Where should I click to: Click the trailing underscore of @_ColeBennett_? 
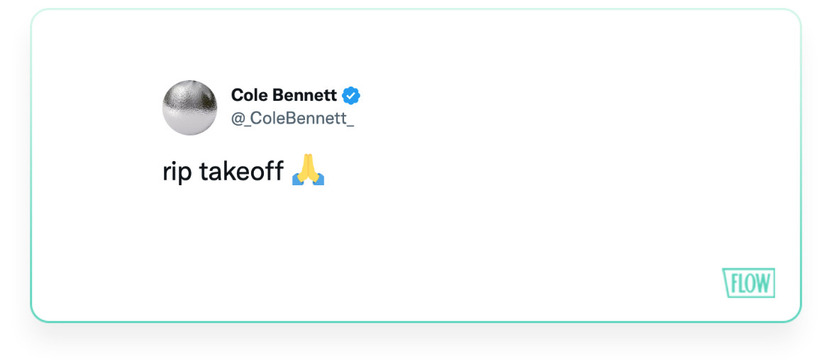coord(349,125)
